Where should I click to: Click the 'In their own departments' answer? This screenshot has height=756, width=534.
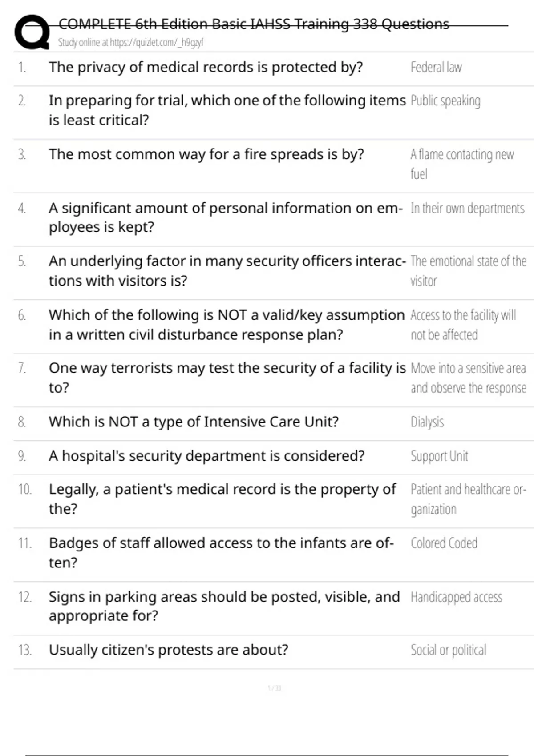pos(467,208)
